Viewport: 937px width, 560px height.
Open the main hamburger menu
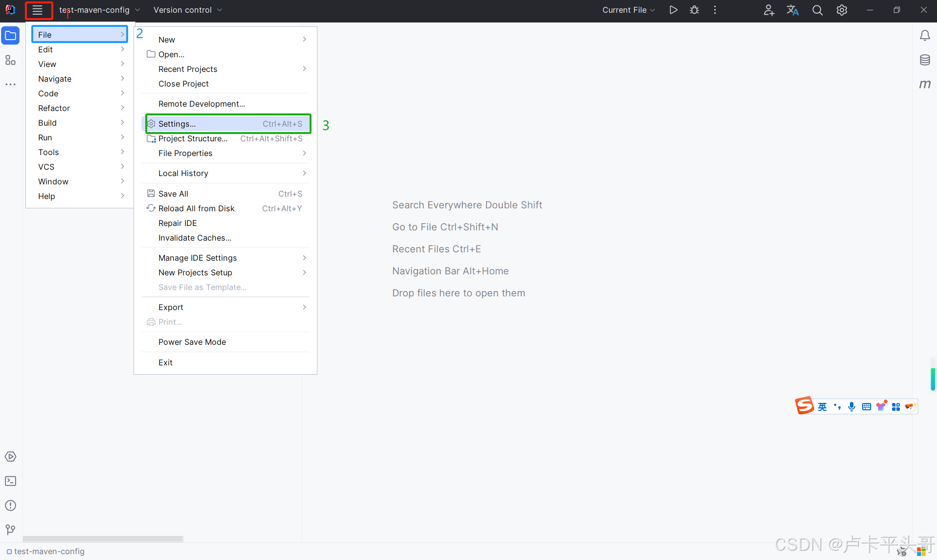(38, 10)
